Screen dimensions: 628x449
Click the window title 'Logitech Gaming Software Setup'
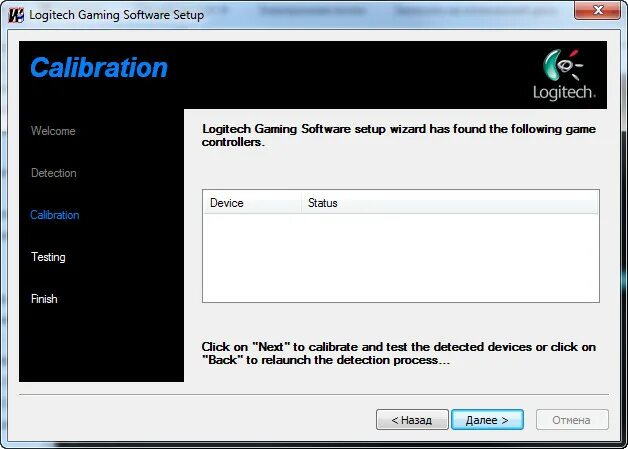coord(117,15)
